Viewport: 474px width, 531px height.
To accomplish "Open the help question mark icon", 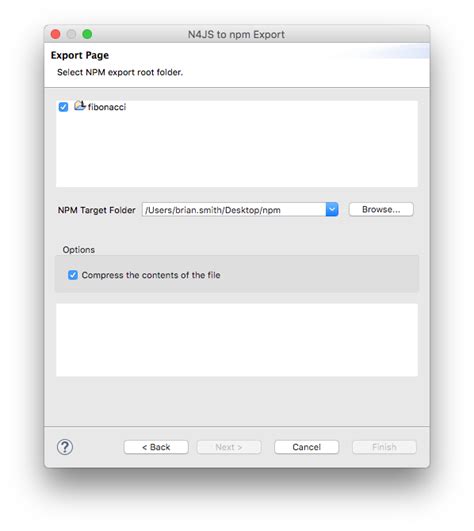I will pyautogui.click(x=65, y=447).
